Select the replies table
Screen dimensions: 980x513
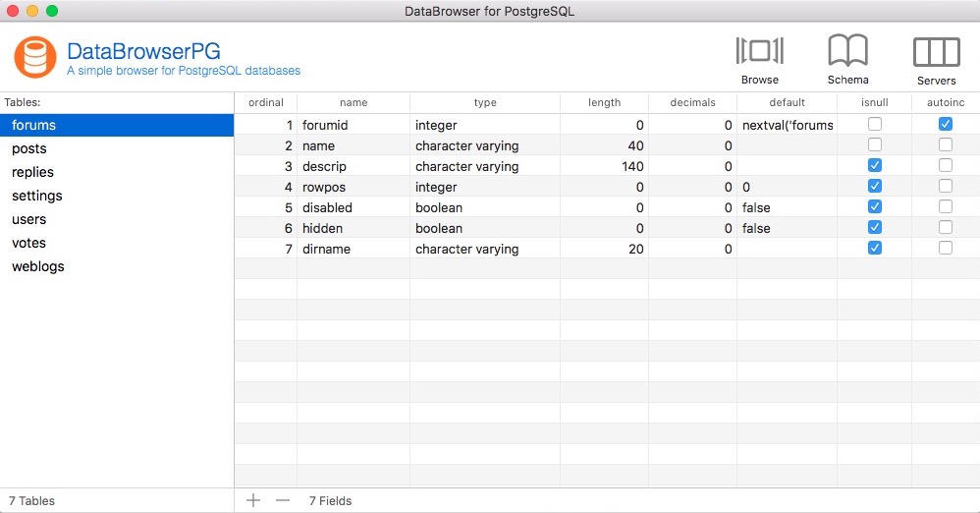117,172
